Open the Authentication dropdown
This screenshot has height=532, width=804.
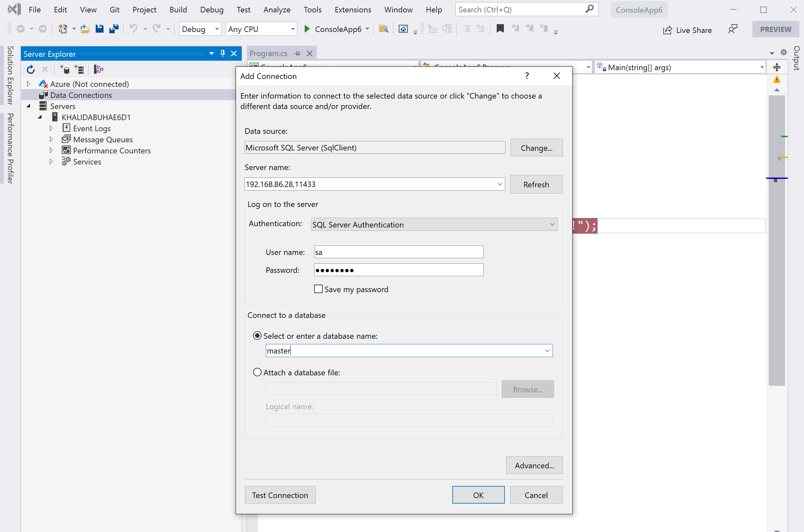click(x=434, y=224)
